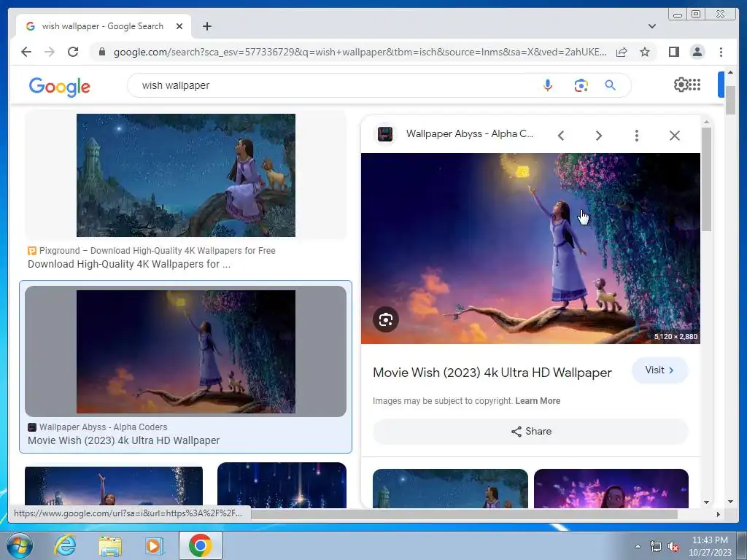Image resolution: width=747 pixels, height=560 pixels.
Task: Click the browser forward arrow
Action: pyautogui.click(x=50, y=52)
